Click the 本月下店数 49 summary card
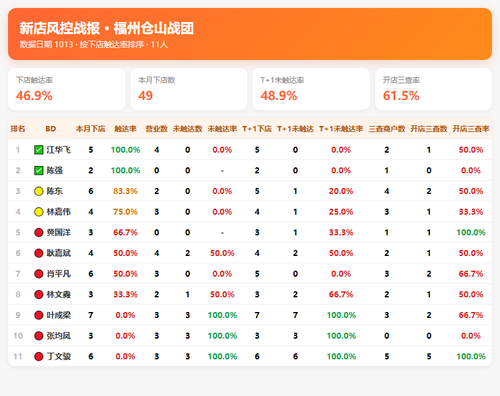This screenshot has width=500, height=396. pyautogui.click(x=189, y=89)
